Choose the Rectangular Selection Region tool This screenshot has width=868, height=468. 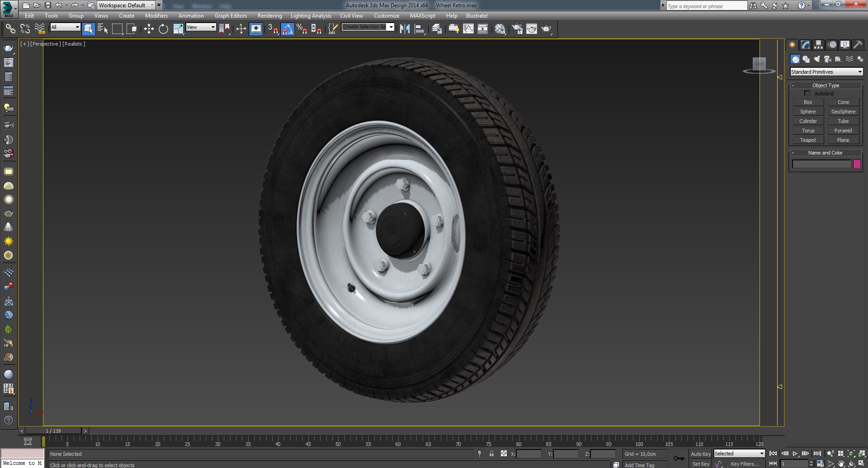(x=117, y=29)
